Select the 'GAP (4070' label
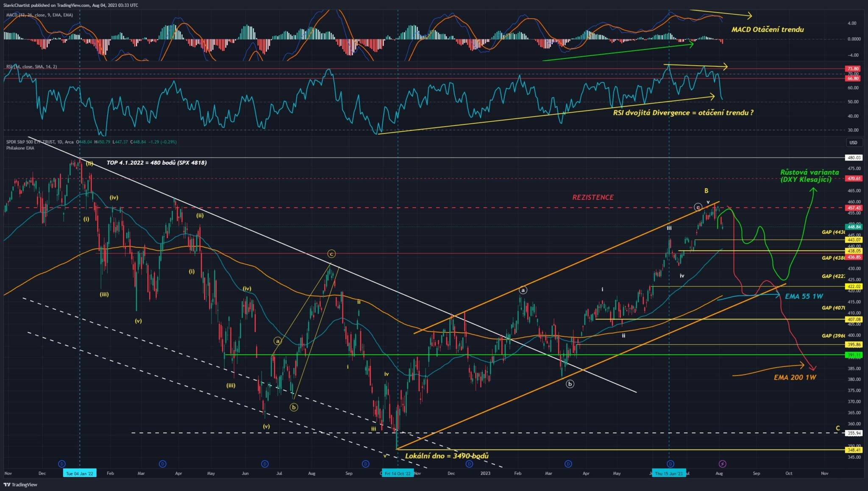Screen dimensions: 868x491 pos(833,308)
